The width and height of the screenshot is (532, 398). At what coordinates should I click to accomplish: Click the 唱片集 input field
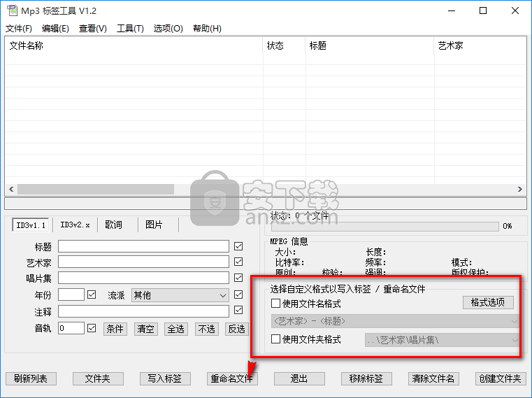point(143,278)
